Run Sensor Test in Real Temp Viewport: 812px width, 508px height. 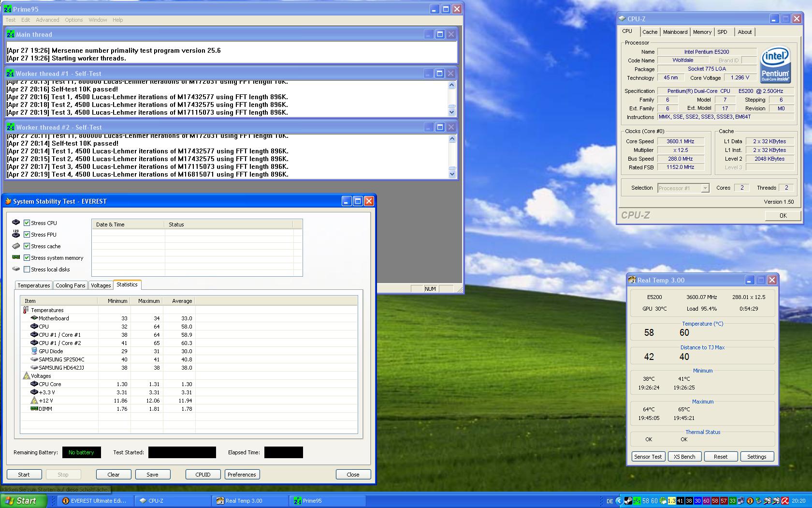pyautogui.click(x=648, y=457)
